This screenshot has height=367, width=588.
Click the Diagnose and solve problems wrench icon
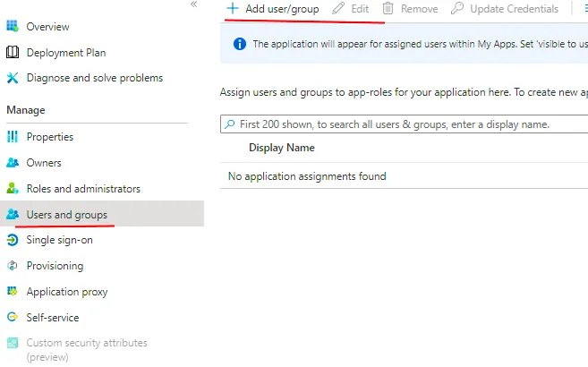[x=13, y=78]
